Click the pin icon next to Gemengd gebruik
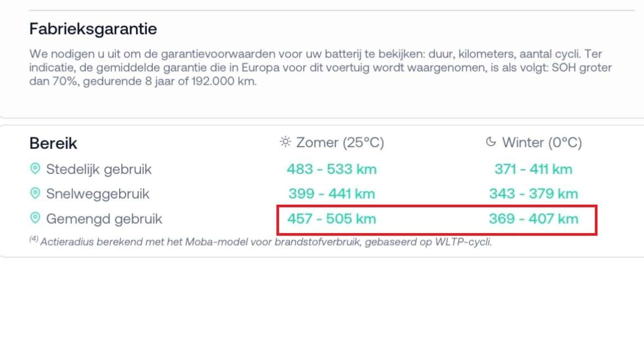 [x=35, y=218]
